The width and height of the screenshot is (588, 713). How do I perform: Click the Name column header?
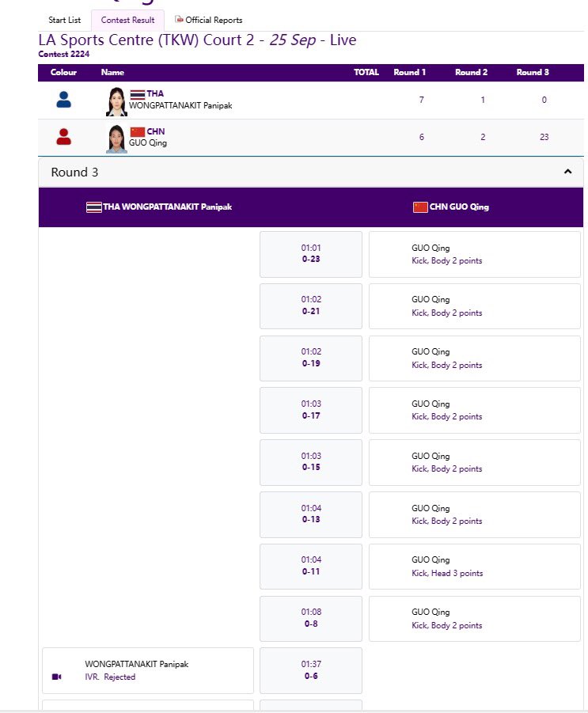[112, 72]
